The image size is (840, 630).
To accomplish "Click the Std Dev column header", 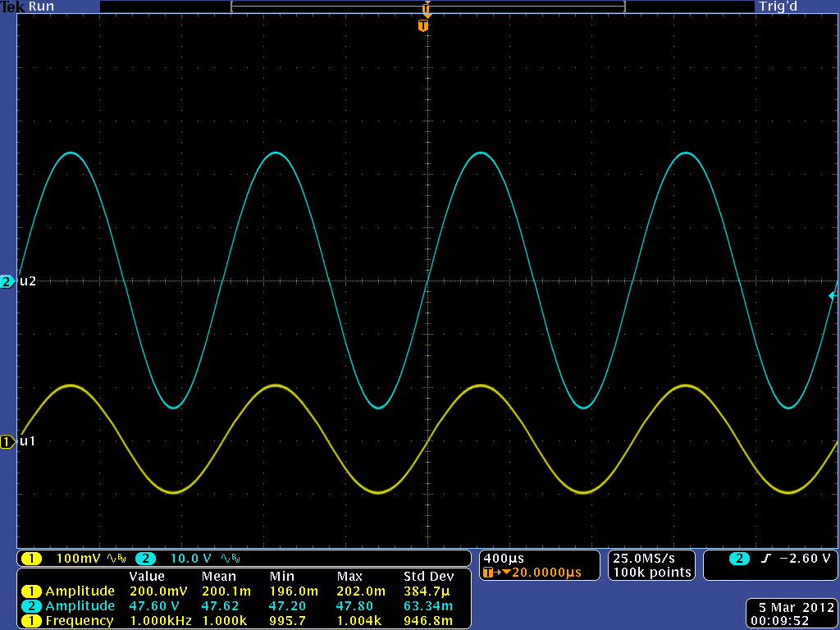I will 428,577.
